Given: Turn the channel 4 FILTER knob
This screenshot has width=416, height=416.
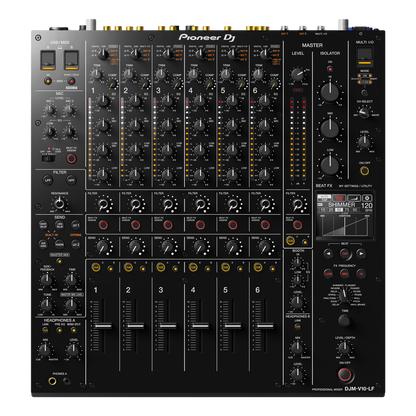Looking at the screenshot, I should (x=200, y=204).
